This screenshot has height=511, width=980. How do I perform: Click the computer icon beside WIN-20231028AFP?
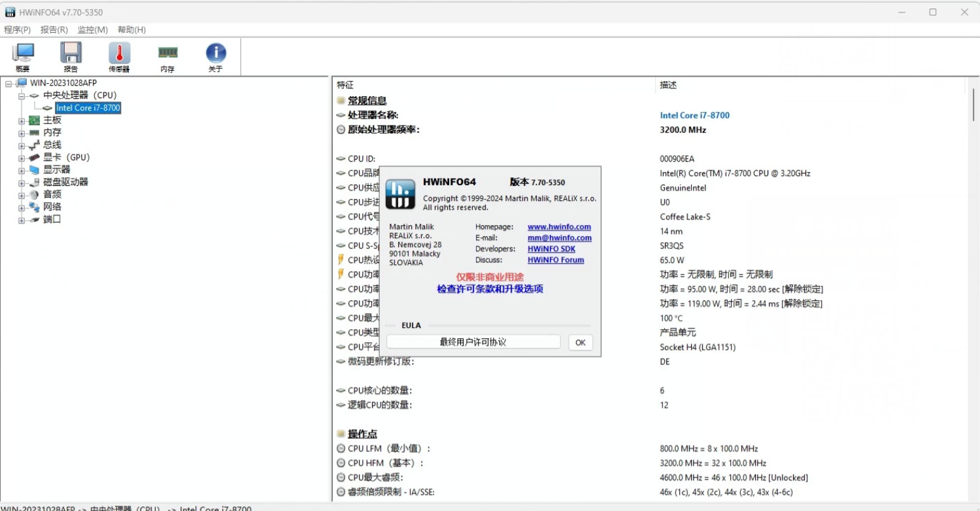(x=22, y=83)
